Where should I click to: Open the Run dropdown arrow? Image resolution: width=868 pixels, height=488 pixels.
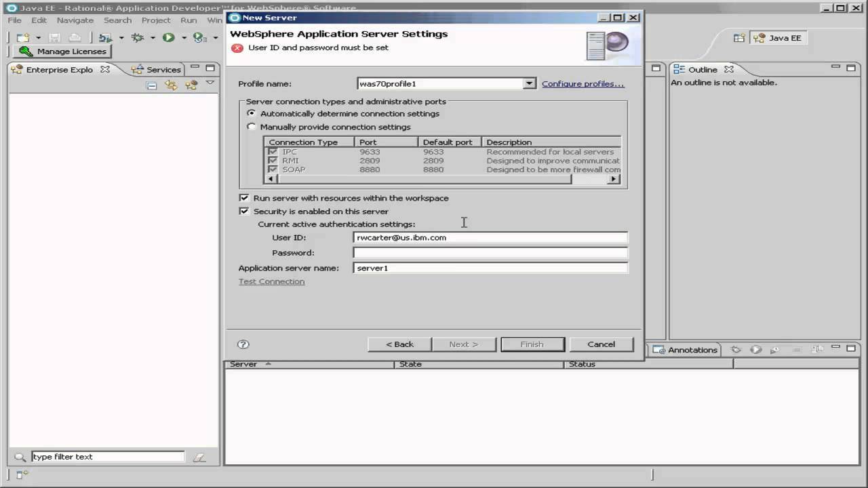pyautogui.click(x=183, y=38)
